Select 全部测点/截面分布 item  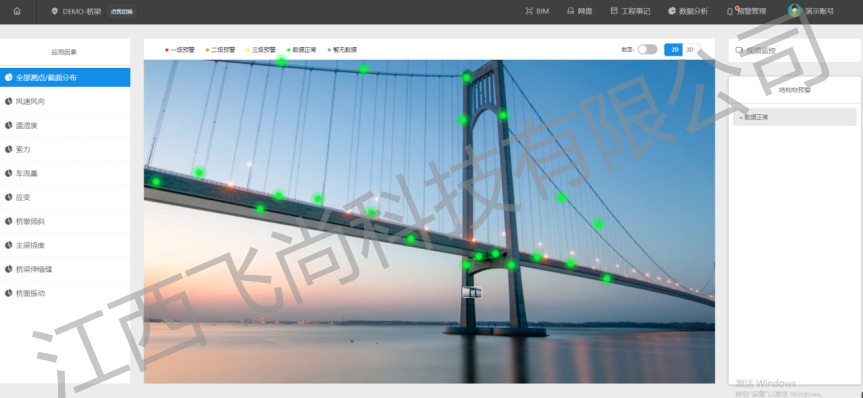click(65, 78)
